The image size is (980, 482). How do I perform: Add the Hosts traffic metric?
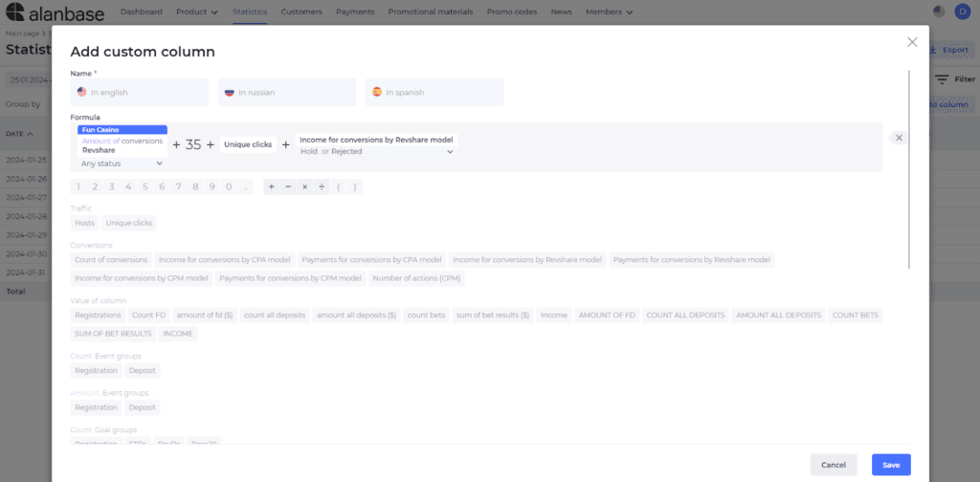coord(85,223)
